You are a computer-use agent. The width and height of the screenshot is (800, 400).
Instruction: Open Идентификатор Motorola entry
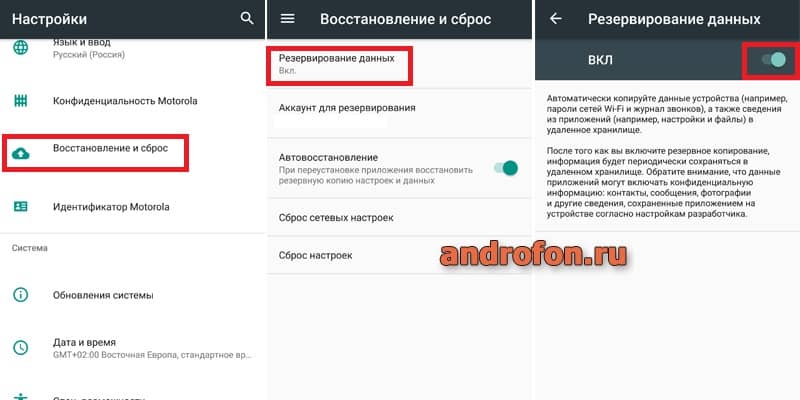pos(133,207)
